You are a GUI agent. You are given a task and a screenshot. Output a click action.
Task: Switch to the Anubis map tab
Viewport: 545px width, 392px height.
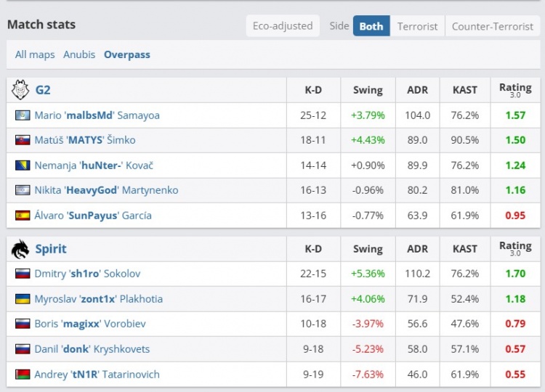coord(79,54)
